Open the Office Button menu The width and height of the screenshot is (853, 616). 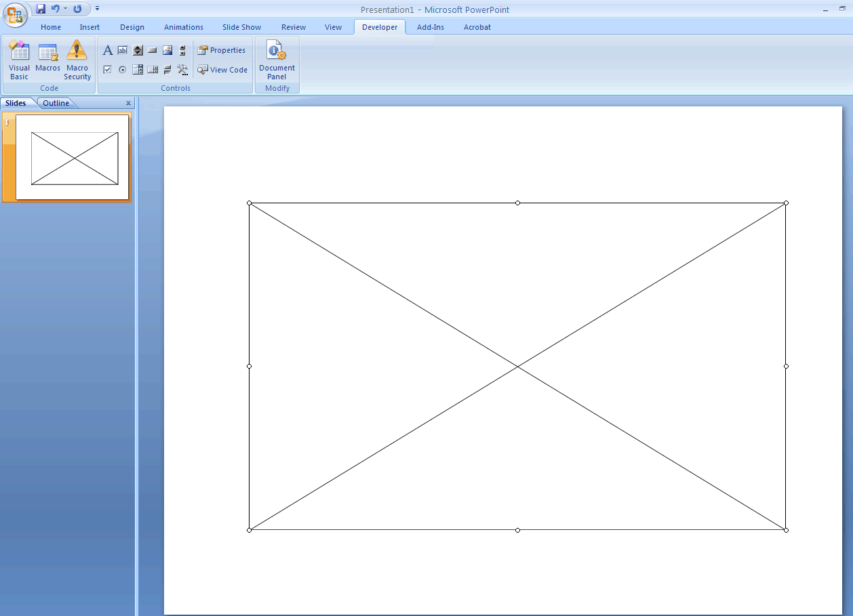[15, 14]
